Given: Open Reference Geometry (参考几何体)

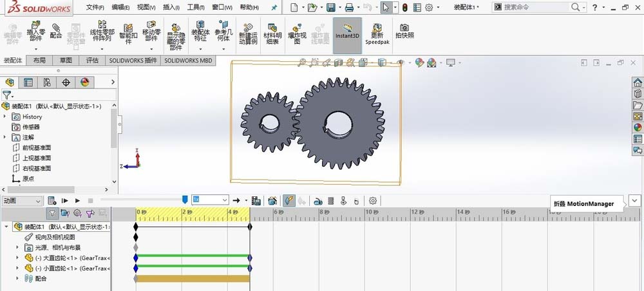Looking at the screenshot, I should point(223,31).
